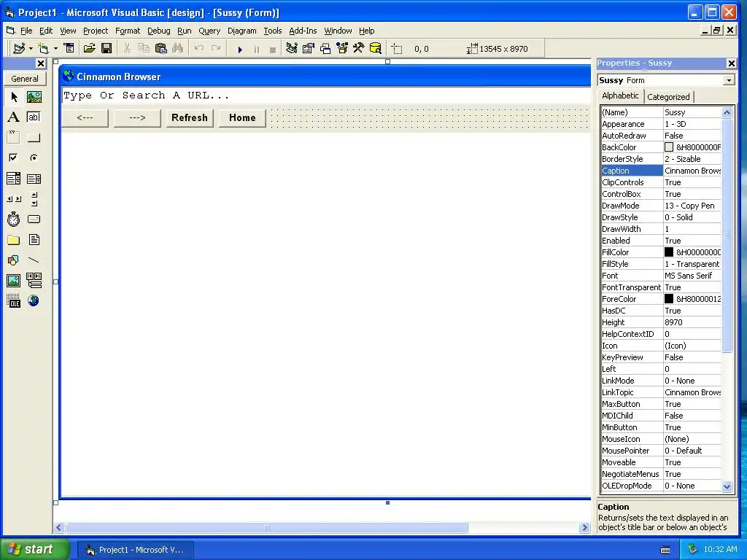The width and height of the screenshot is (747, 560).
Task: Click the Refresh button on the form
Action: (190, 117)
